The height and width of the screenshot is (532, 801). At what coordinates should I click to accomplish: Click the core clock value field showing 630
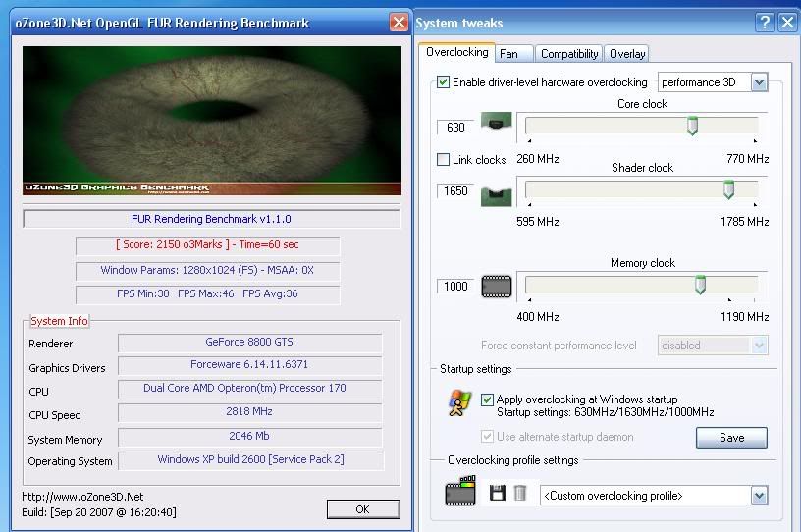pos(455,127)
